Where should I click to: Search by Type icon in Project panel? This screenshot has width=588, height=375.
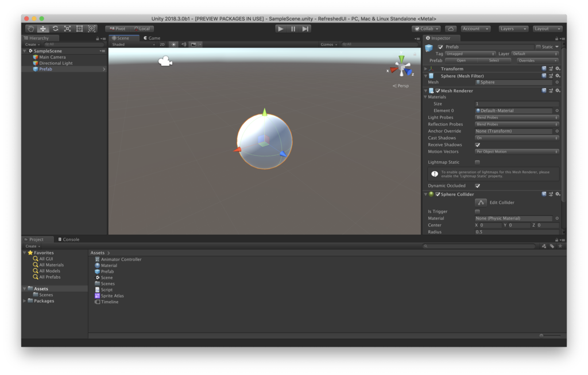tap(544, 246)
